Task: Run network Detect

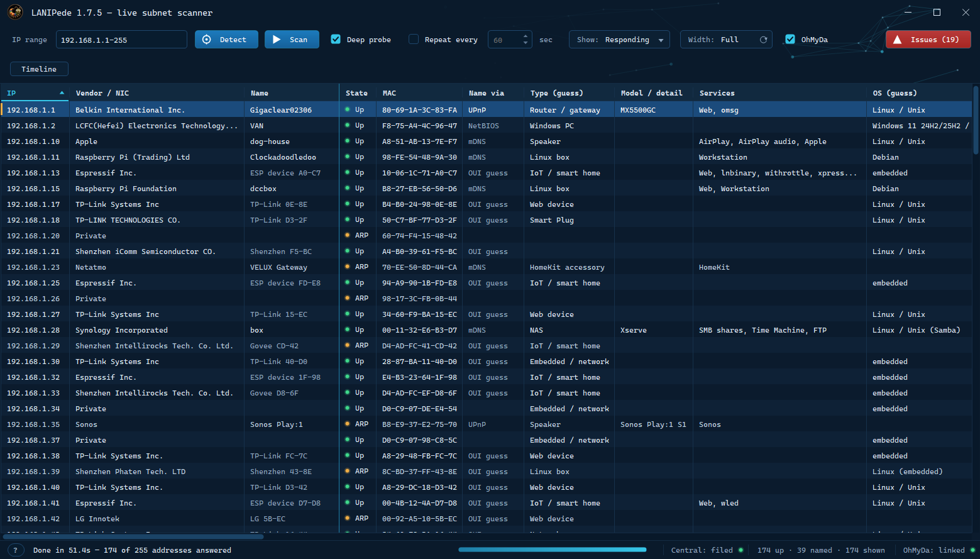Action: (x=226, y=40)
